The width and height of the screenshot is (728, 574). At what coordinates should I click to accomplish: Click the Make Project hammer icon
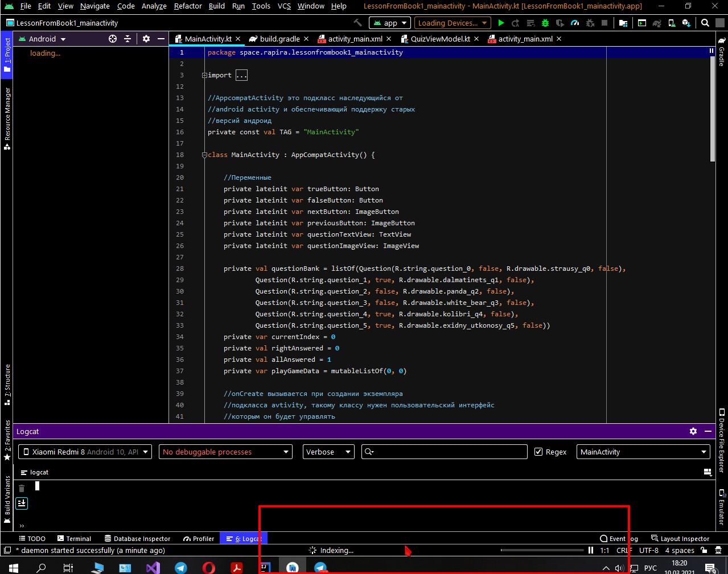357,23
